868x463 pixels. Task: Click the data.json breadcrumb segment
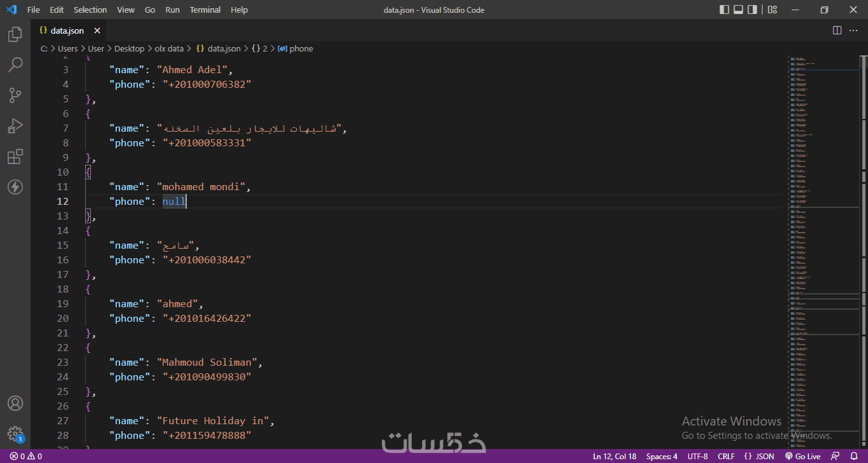[x=219, y=48]
